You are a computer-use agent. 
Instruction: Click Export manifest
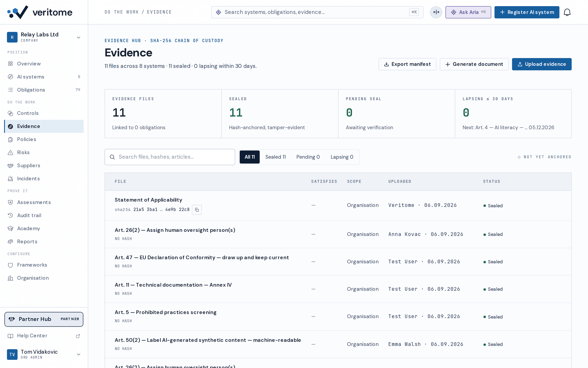[407, 64]
